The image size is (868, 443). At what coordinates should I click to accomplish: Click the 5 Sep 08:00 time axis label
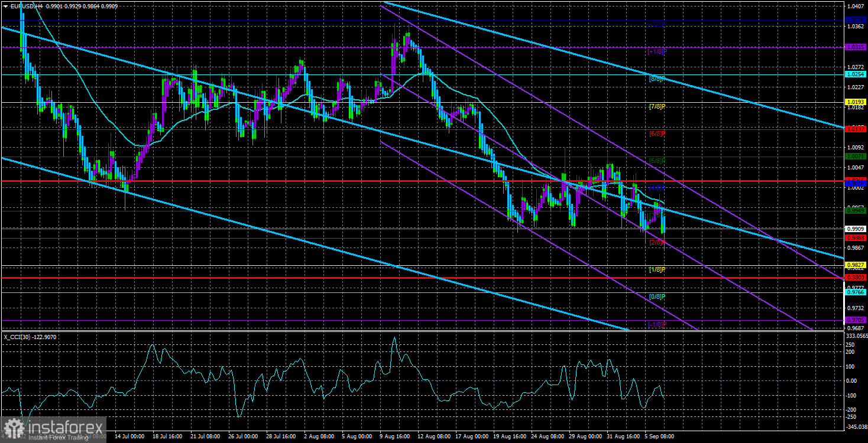pos(659,437)
